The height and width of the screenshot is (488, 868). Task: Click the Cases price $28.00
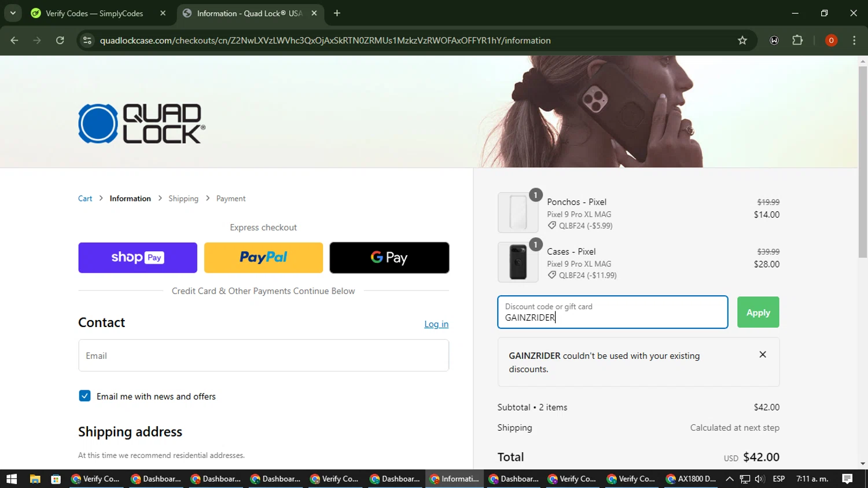point(767,264)
